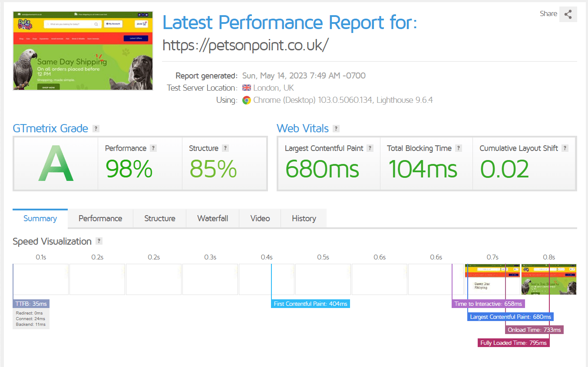Go to the Video tab

(260, 218)
